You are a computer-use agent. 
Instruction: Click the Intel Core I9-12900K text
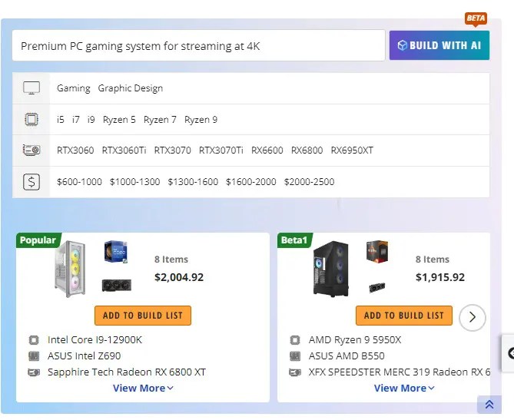click(x=95, y=340)
